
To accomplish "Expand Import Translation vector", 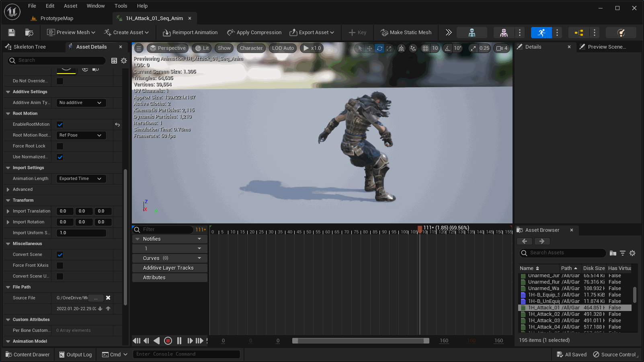I will coord(8,211).
